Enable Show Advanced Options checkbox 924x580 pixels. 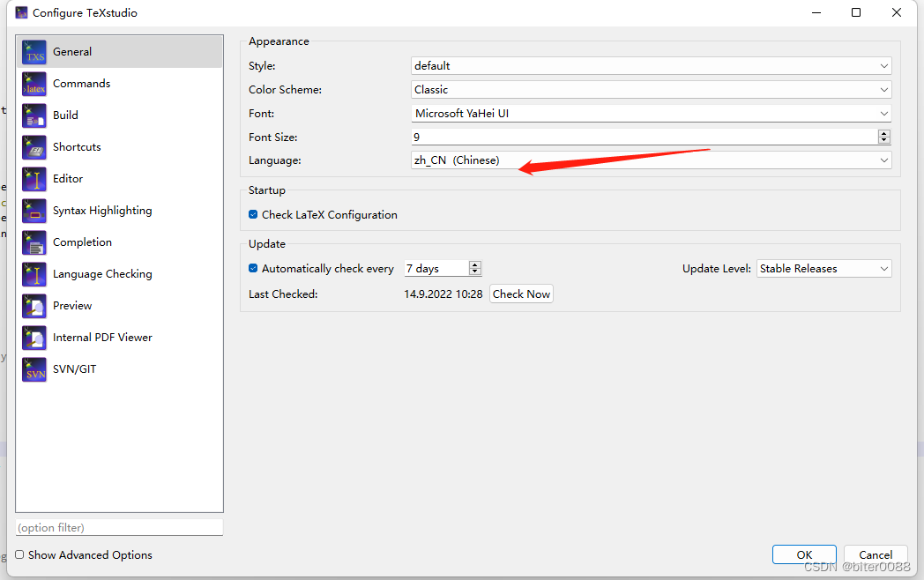(19, 554)
